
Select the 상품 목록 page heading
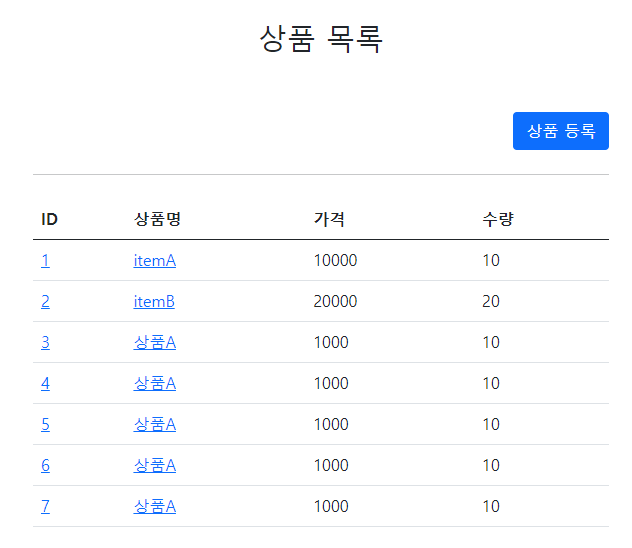321,39
